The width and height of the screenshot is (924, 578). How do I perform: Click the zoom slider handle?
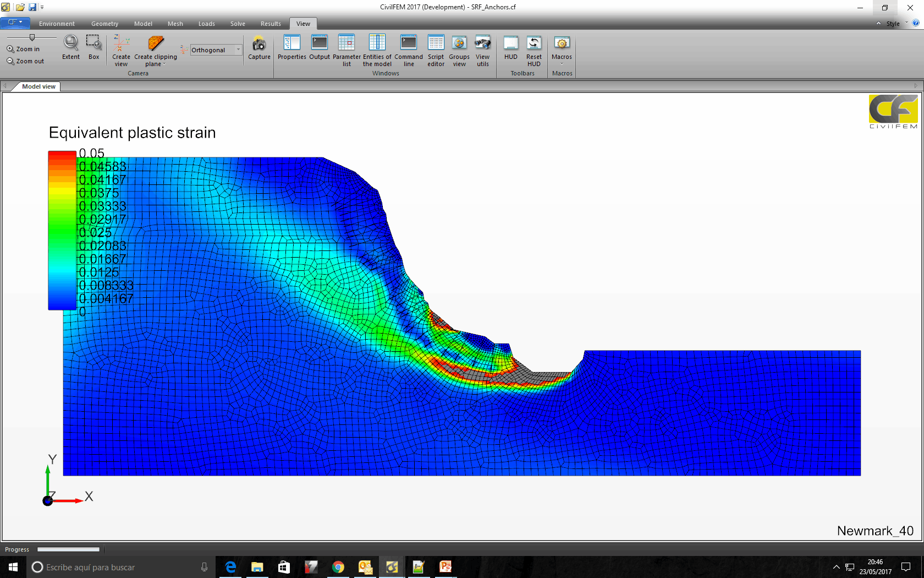click(x=32, y=37)
